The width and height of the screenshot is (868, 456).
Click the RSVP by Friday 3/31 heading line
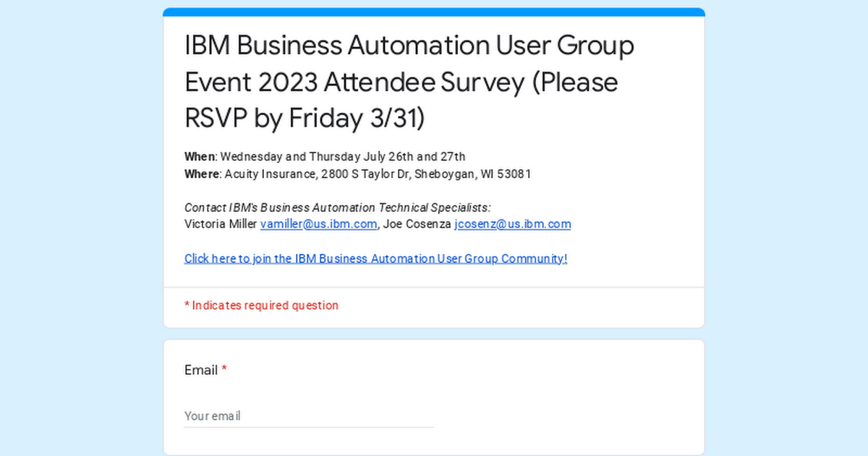click(305, 119)
